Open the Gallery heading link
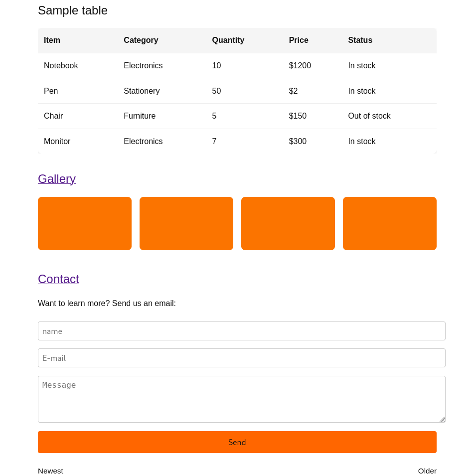The height and width of the screenshot is (474, 476). [57, 179]
